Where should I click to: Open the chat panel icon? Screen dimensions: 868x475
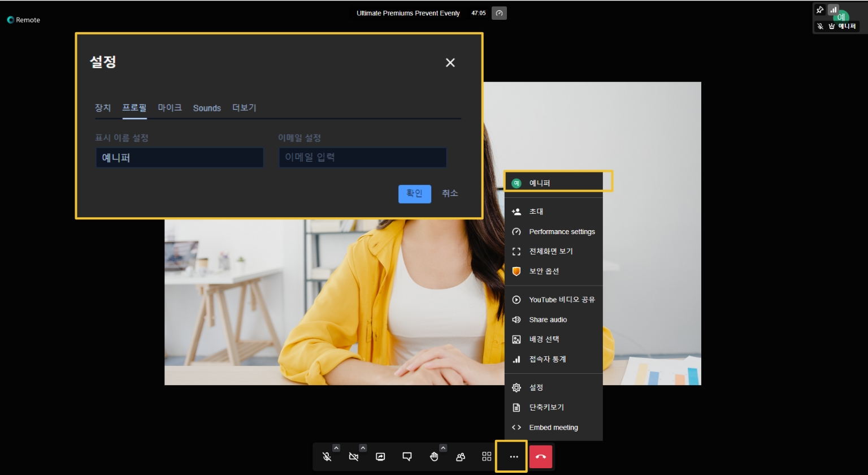[407, 457]
